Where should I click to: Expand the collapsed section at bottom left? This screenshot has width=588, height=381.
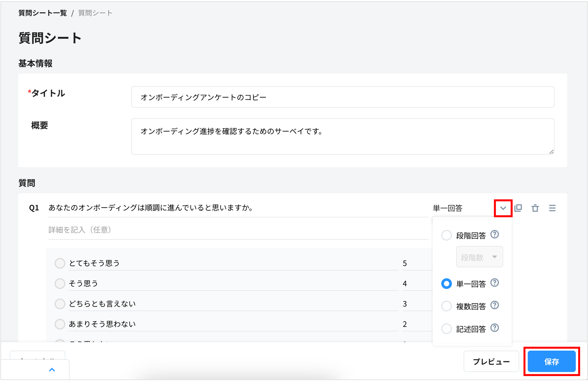point(52,370)
